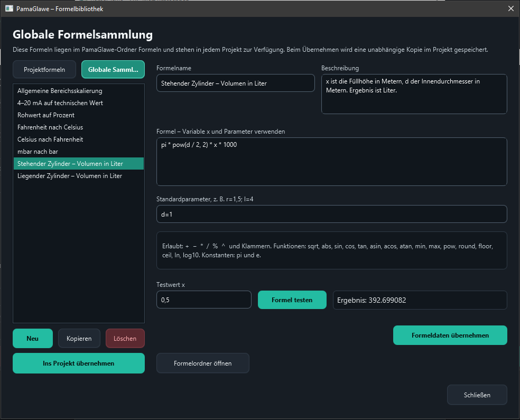Edit the Standardparameter field containing d=1

click(x=332, y=214)
